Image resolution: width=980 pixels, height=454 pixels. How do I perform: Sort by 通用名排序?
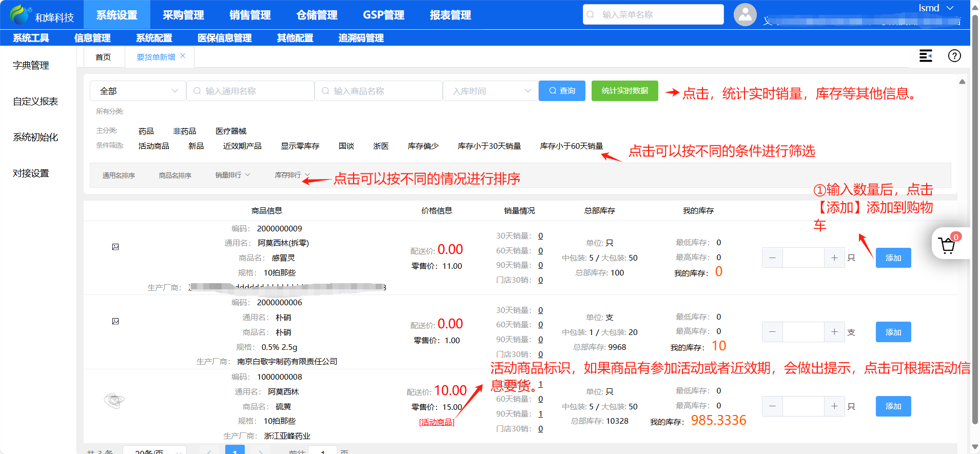(x=119, y=175)
